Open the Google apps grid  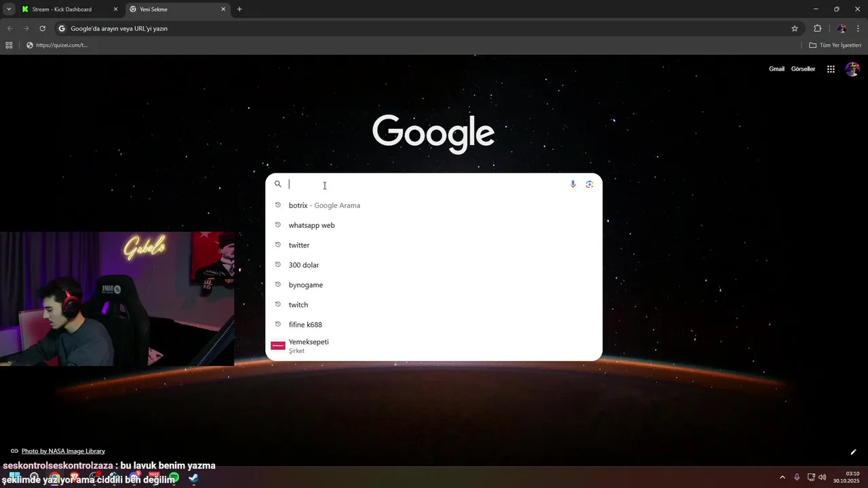831,69
